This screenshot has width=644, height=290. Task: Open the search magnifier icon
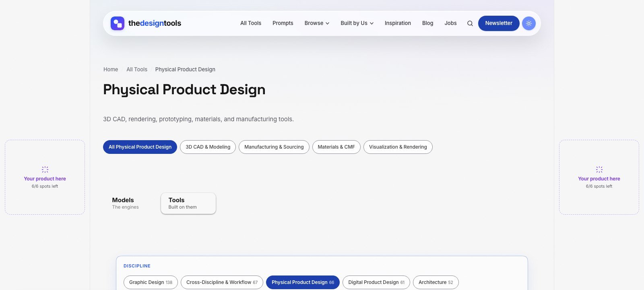pyautogui.click(x=470, y=23)
